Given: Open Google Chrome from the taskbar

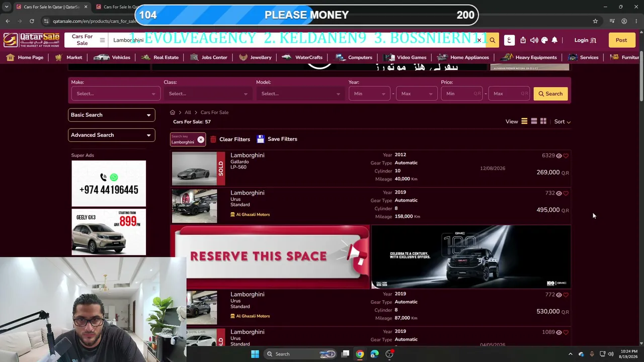Looking at the screenshot, I should [360, 354].
